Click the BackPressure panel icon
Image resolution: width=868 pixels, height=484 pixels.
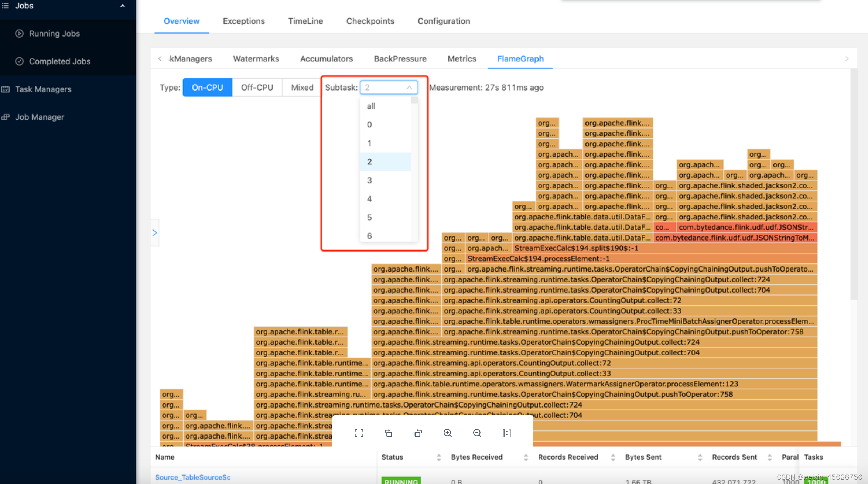400,58
